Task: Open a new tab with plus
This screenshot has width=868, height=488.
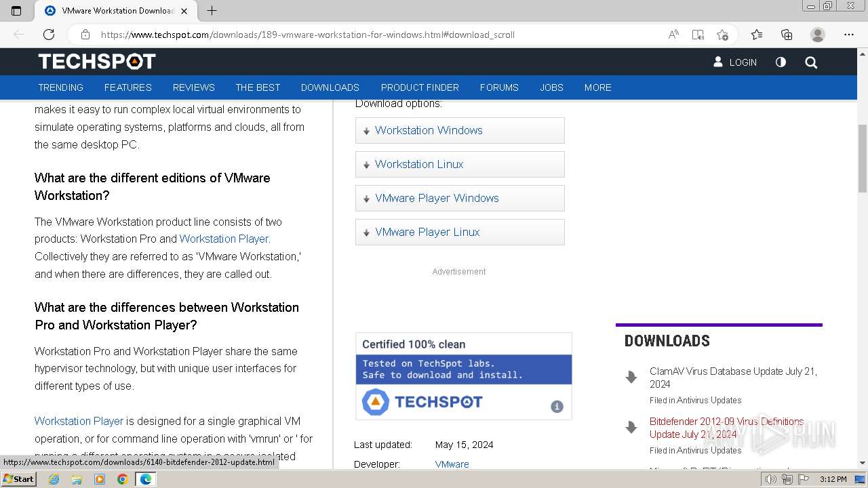Action: point(212,10)
